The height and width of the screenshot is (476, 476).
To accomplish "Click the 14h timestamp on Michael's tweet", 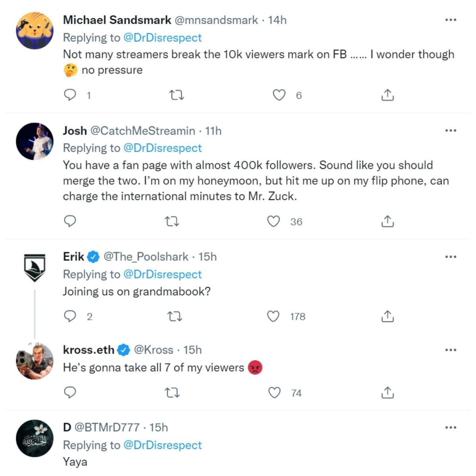I will click(x=277, y=20).
